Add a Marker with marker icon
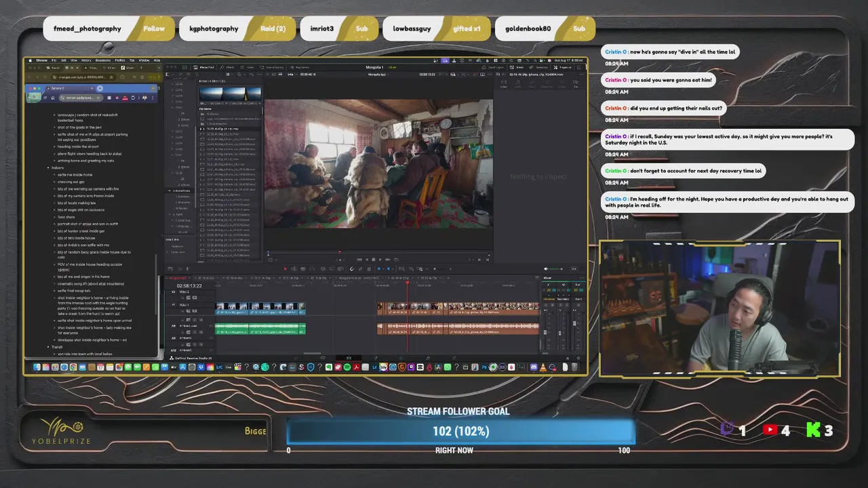Screen dimensions: 868x488 click(389, 269)
